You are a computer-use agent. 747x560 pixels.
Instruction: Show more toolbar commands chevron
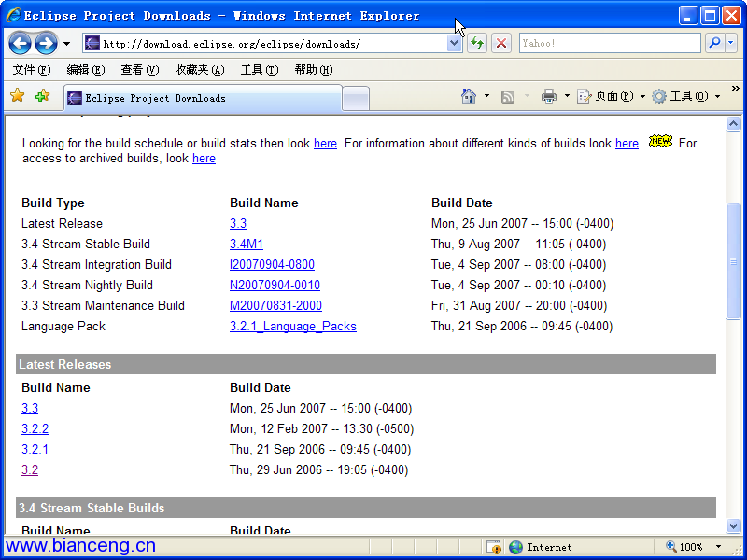coord(736,88)
